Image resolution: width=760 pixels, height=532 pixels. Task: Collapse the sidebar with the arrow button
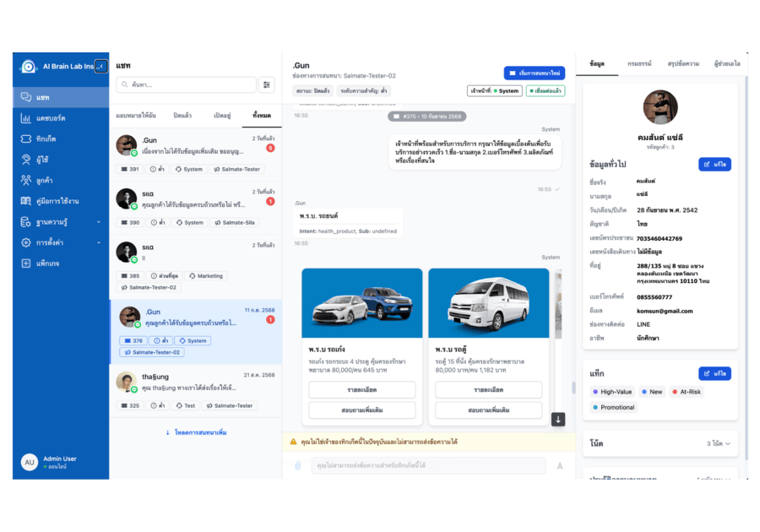(x=100, y=66)
